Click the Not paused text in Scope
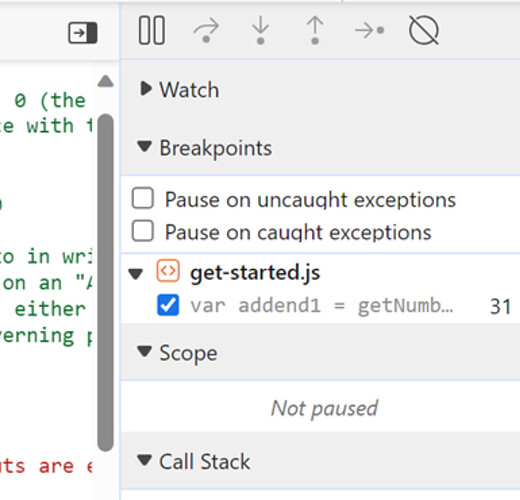The width and height of the screenshot is (520, 500). point(324,408)
